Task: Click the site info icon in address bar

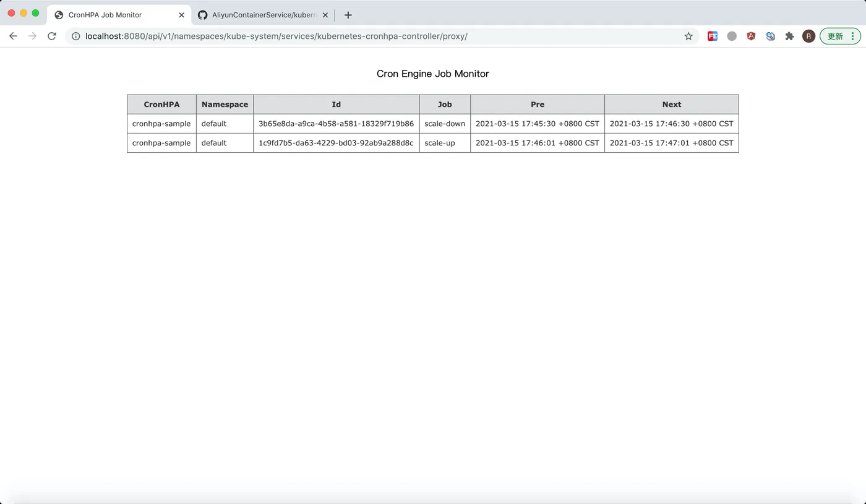Action: pos(75,36)
